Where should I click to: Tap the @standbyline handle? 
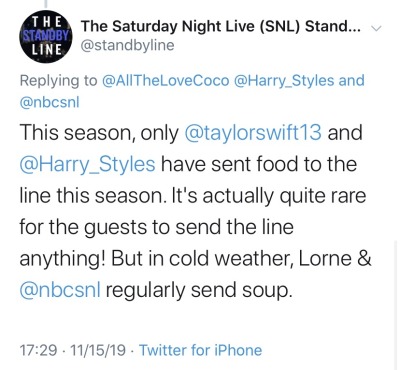pos(128,46)
